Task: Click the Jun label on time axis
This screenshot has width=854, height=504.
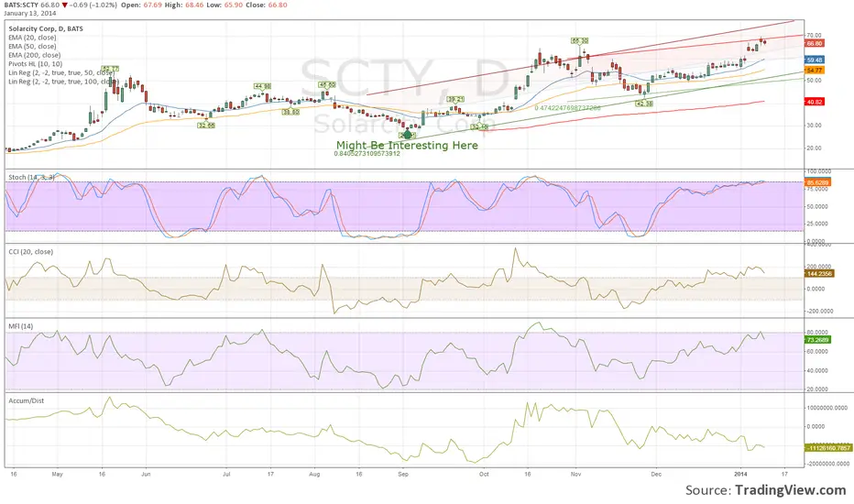Action: point(146,474)
